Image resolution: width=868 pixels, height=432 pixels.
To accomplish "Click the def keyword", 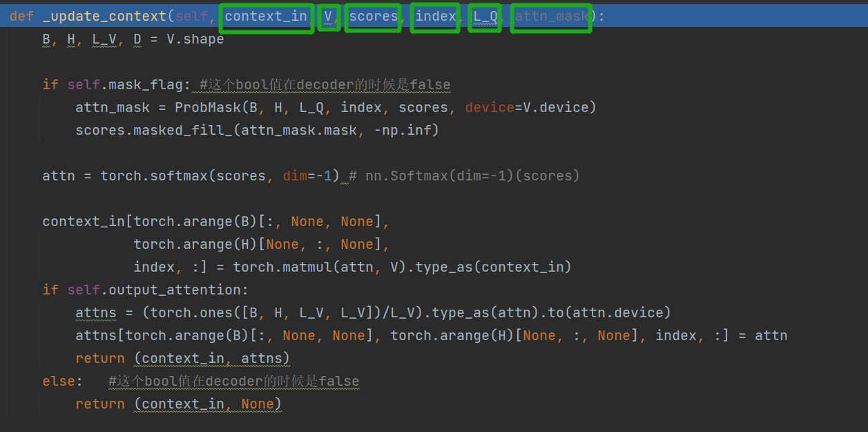I will pos(22,17).
